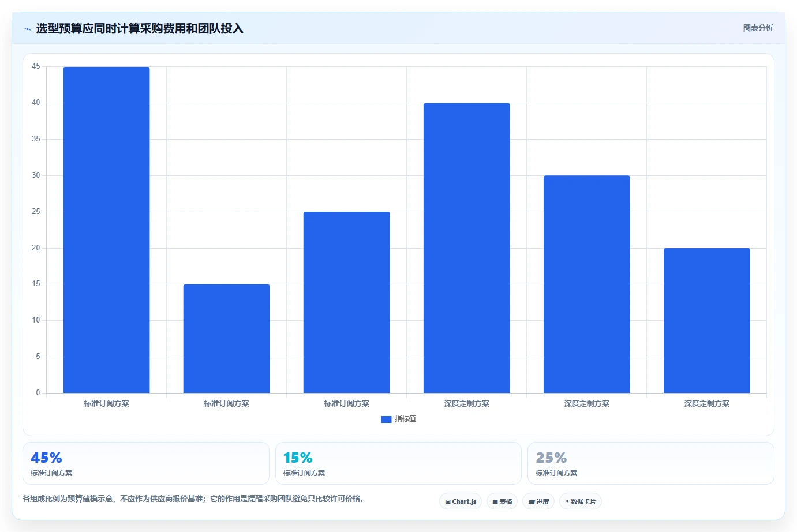Image resolution: width=797 pixels, height=532 pixels.
Task: Click the 表格 tag chip
Action: (502, 501)
